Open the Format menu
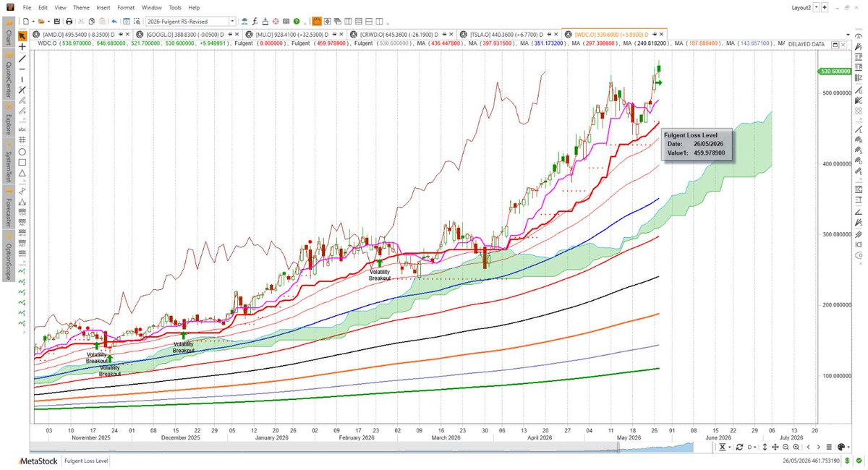 pyautogui.click(x=127, y=7)
